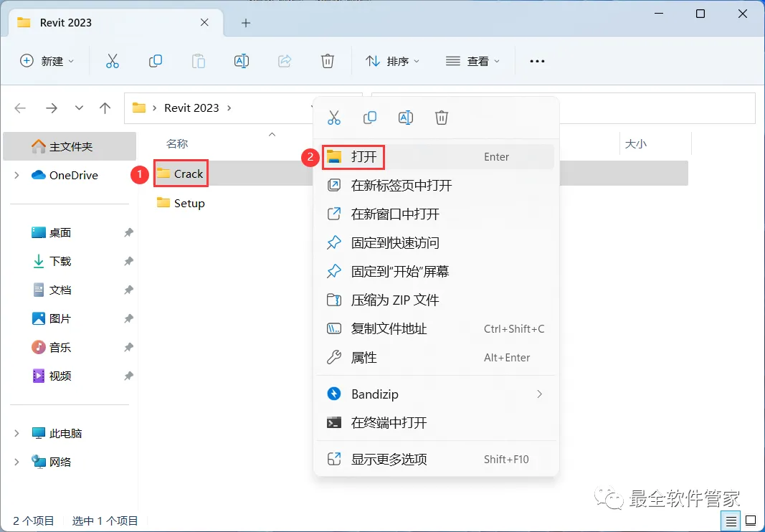The height and width of the screenshot is (532, 765).
Task: Select the Setup folder
Action: (181, 203)
